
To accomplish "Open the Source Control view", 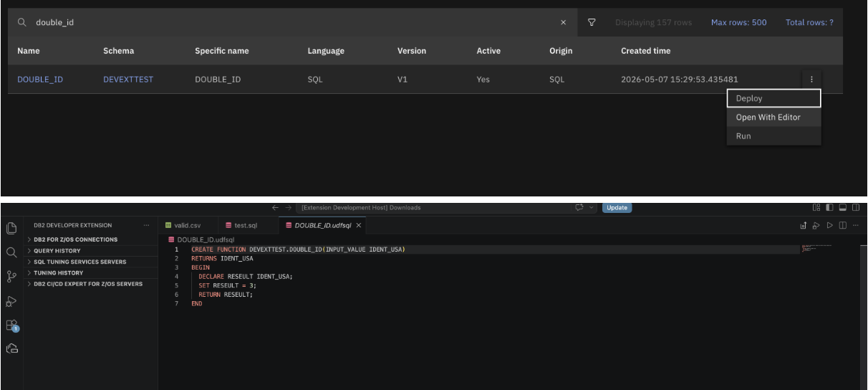I will click(11, 277).
